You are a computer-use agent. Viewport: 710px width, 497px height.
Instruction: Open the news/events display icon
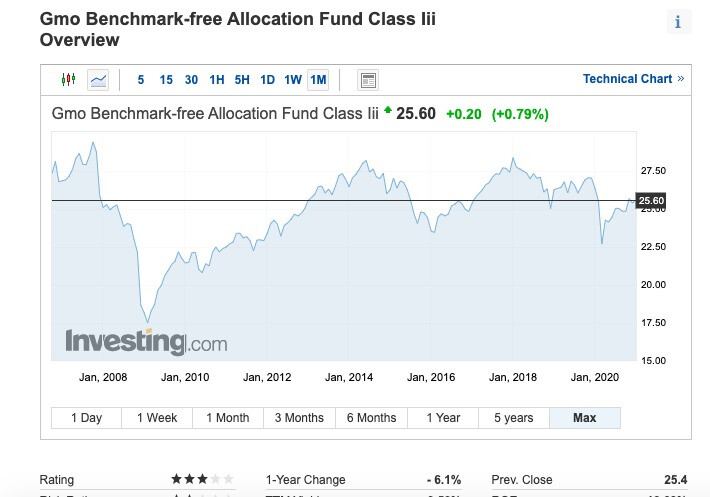click(367, 80)
